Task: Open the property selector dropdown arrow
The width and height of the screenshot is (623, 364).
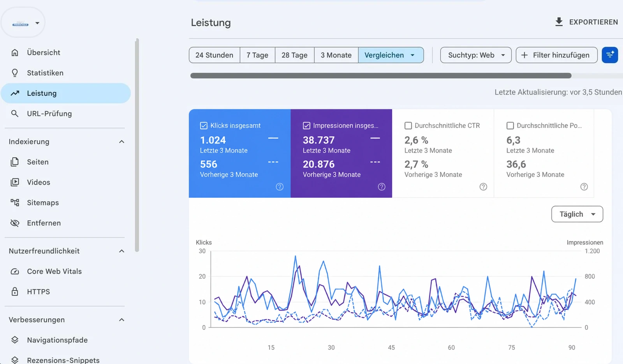Action: 37,23
